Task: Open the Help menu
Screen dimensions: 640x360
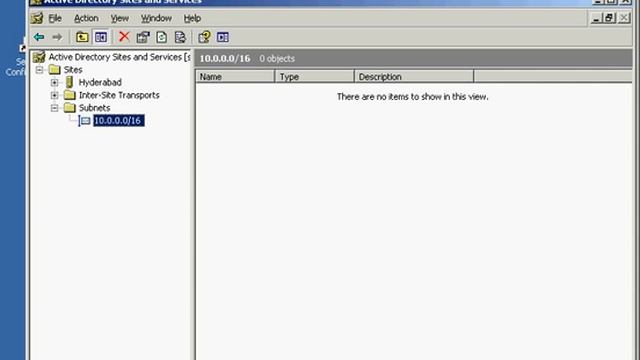Action: pos(192,18)
